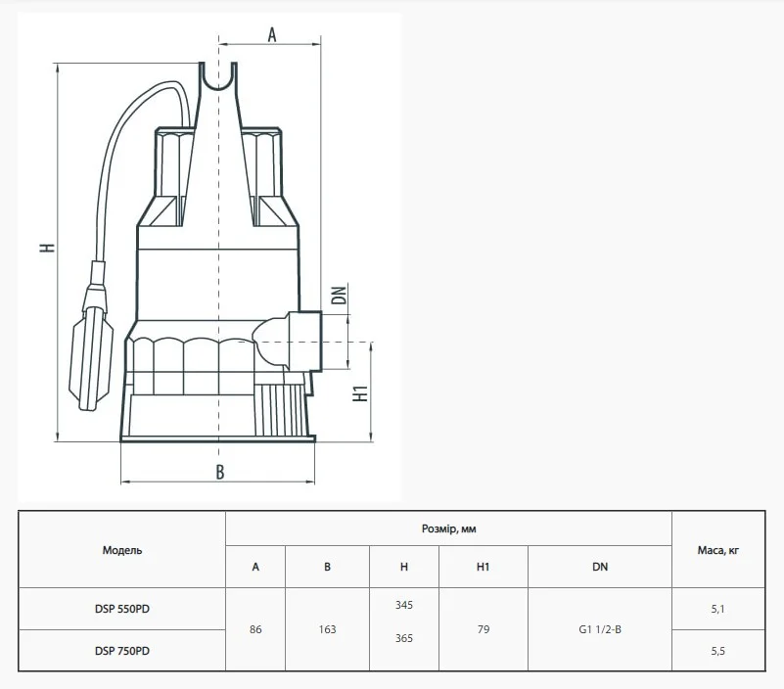
Task: Select the Модель header cell
Action: [x=122, y=549]
